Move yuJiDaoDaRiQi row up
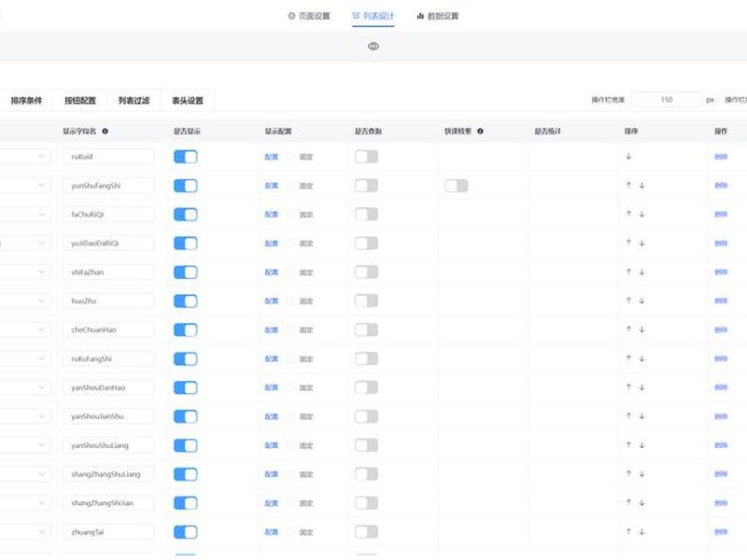The height and width of the screenshot is (560, 747). (x=628, y=244)
